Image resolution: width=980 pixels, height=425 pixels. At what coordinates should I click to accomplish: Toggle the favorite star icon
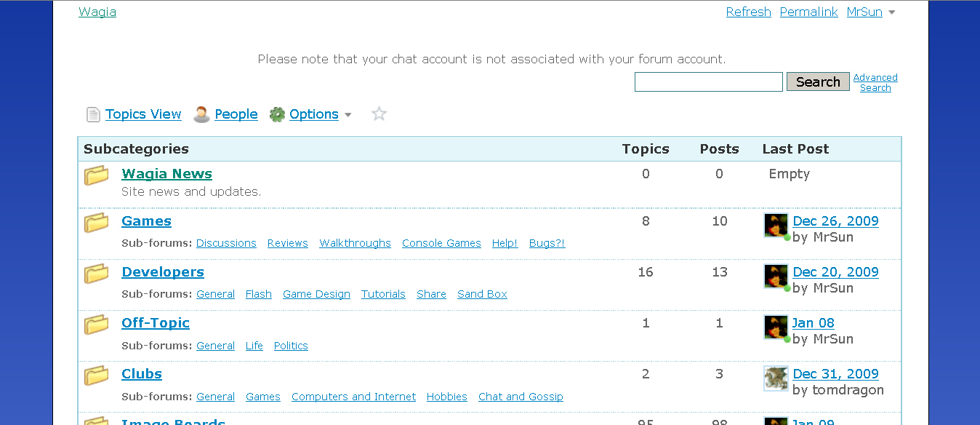pyautogui.click(x=379, y=114)
